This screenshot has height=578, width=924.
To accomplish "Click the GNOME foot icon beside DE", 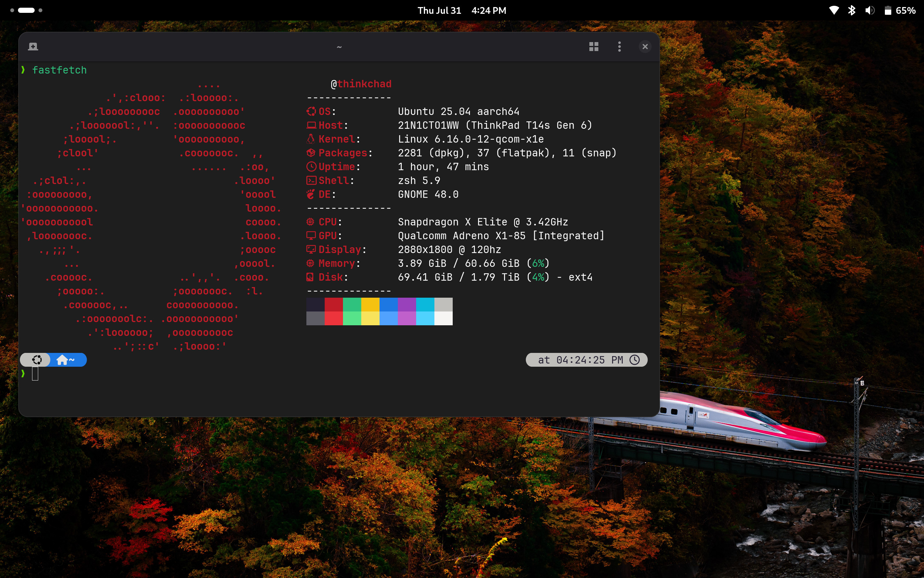I will [311, 194].
